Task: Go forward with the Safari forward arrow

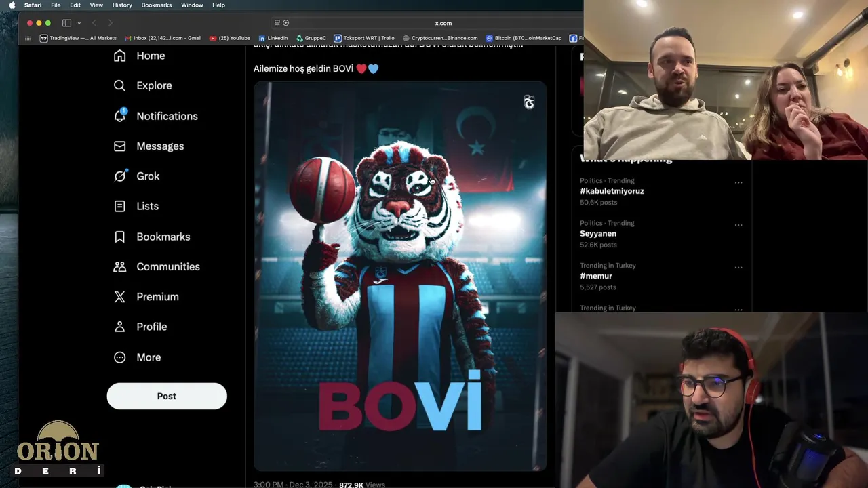Action: pyautogui.click(x=110, y=23)
